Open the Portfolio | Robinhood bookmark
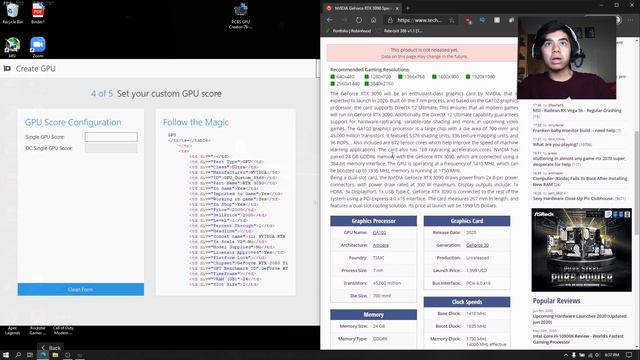This screenshot has width=640, height=360. point(349,31)
